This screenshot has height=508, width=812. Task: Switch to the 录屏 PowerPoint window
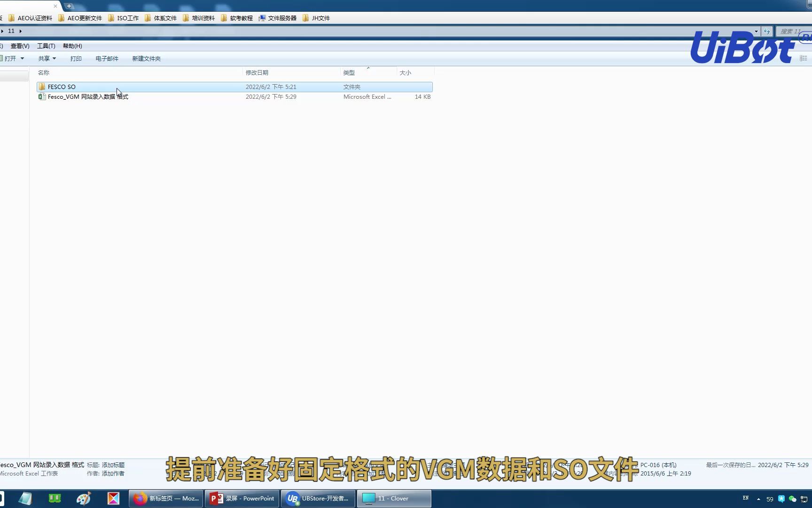coord(242,499)
